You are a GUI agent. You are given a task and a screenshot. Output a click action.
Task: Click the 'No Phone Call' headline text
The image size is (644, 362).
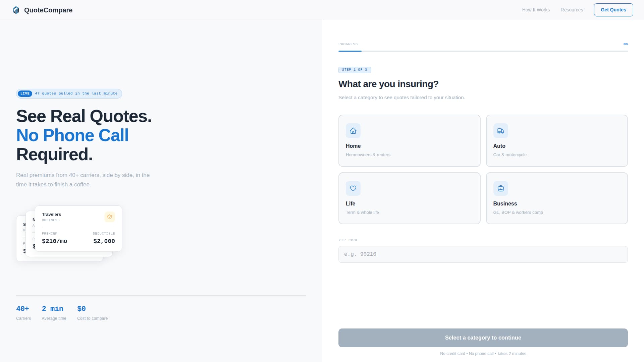[x=72, y=135]
